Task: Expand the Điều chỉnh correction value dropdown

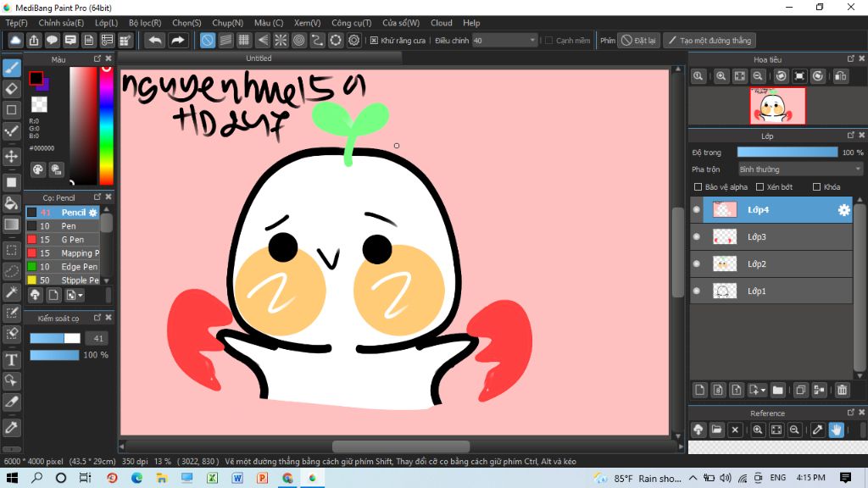Action: tap(532, 40)
